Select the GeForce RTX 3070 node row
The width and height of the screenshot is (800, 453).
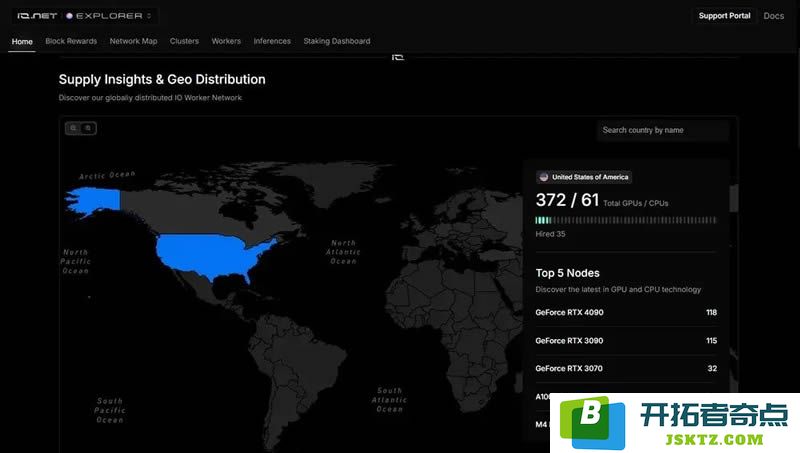[626, 368]
